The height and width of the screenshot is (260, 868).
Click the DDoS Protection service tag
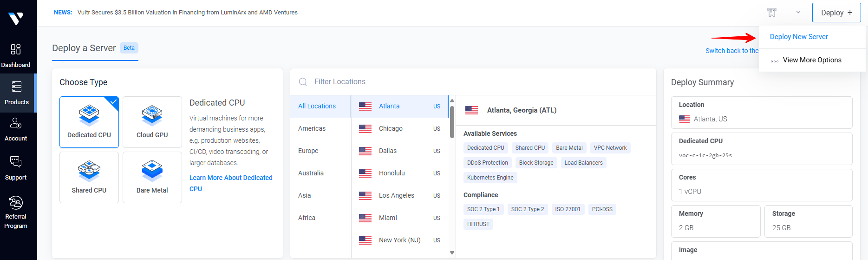coord(488,163)
